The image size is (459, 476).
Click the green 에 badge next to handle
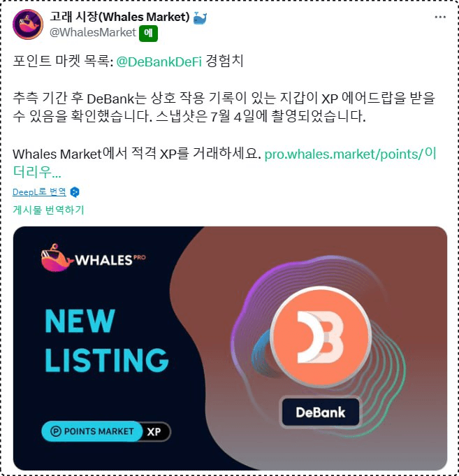click(148, 33)
